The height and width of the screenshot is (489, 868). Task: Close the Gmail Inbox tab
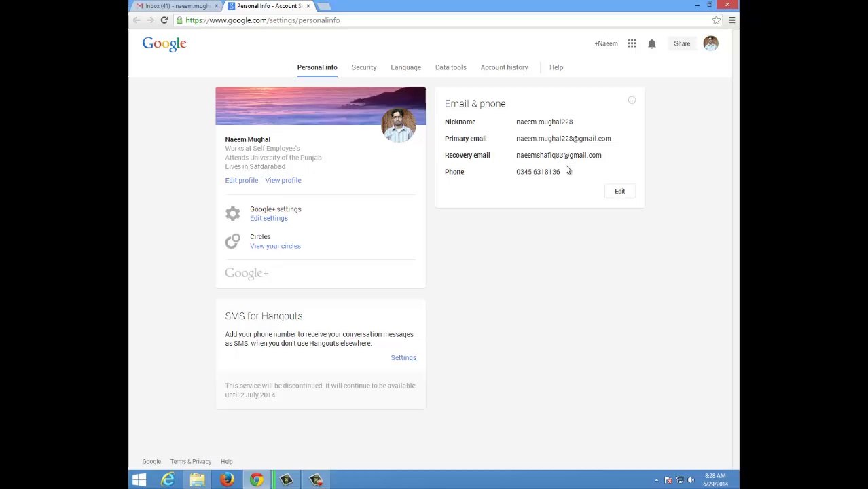pyautogui.click(x=217, y=6)
